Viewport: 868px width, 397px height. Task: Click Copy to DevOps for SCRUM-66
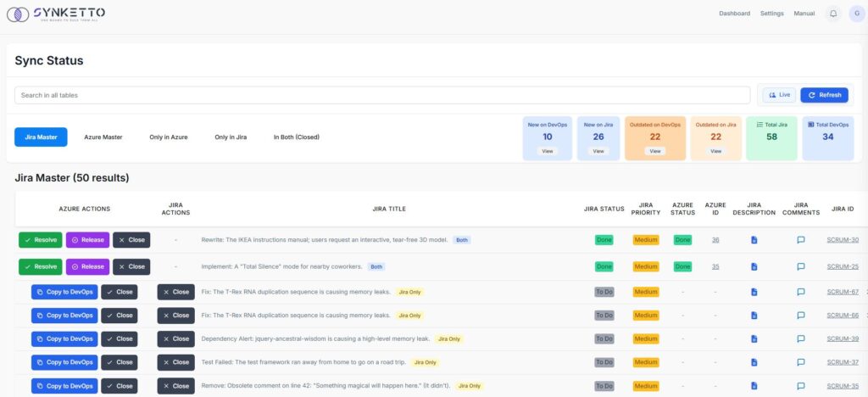(64, 316)
